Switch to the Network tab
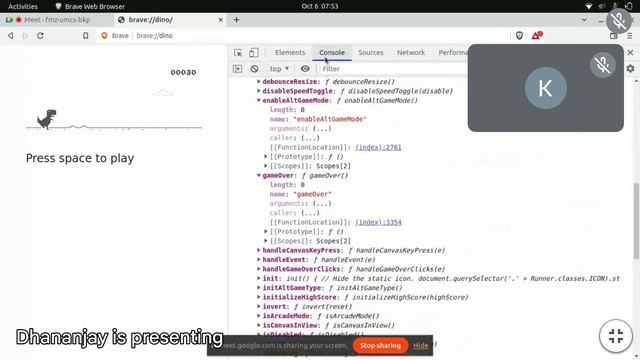Image resolution: width=640 pixels, height=360 pixels. (411, 53)
